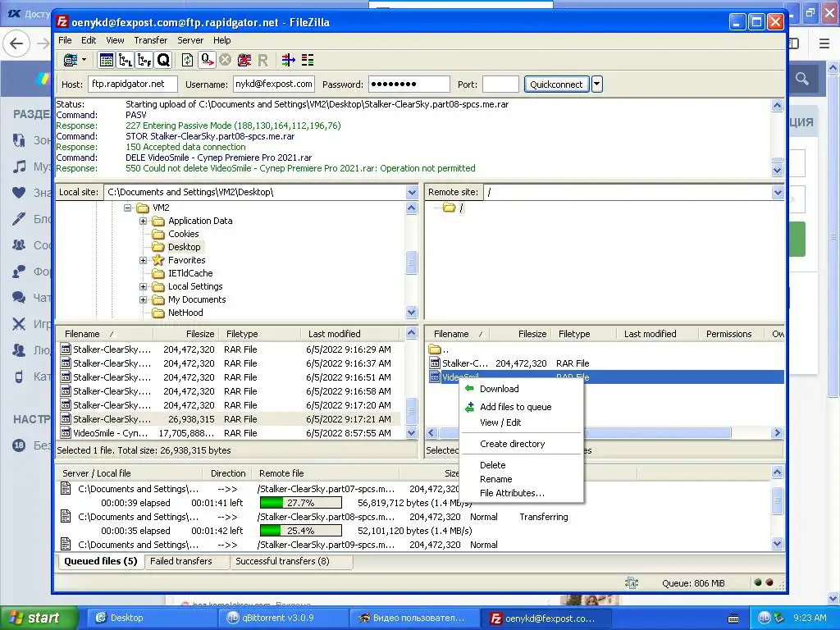Click the Port input field
Image resolution: width=840 pixels, height=630 pixels.
pos(500,84)
